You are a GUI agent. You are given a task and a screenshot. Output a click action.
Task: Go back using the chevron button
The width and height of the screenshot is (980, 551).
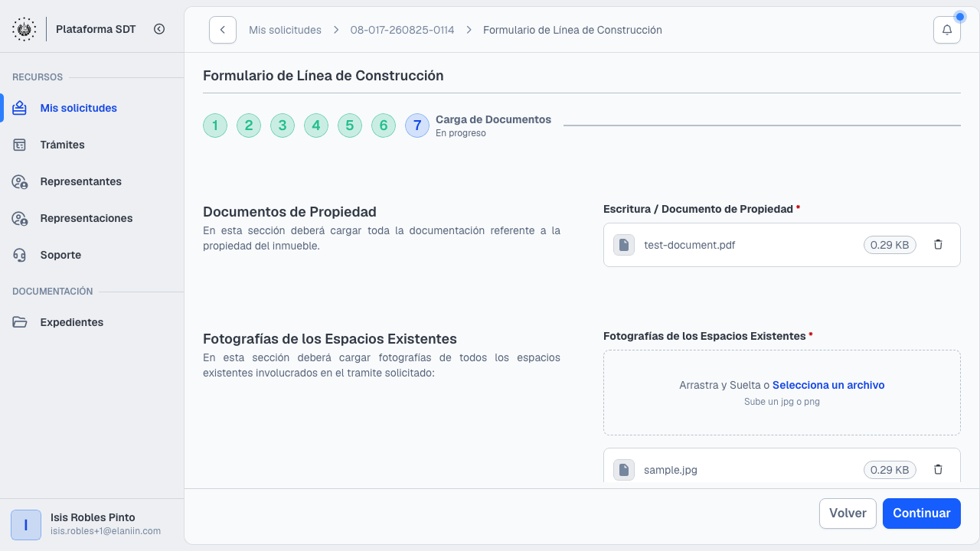(x=223, y=30)
